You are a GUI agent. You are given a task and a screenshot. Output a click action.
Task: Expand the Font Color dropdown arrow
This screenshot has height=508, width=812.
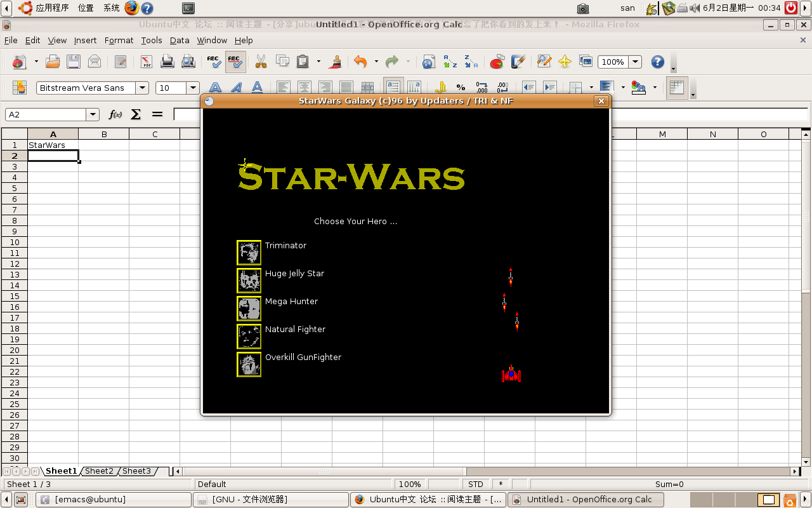click(x=655, y=88)
